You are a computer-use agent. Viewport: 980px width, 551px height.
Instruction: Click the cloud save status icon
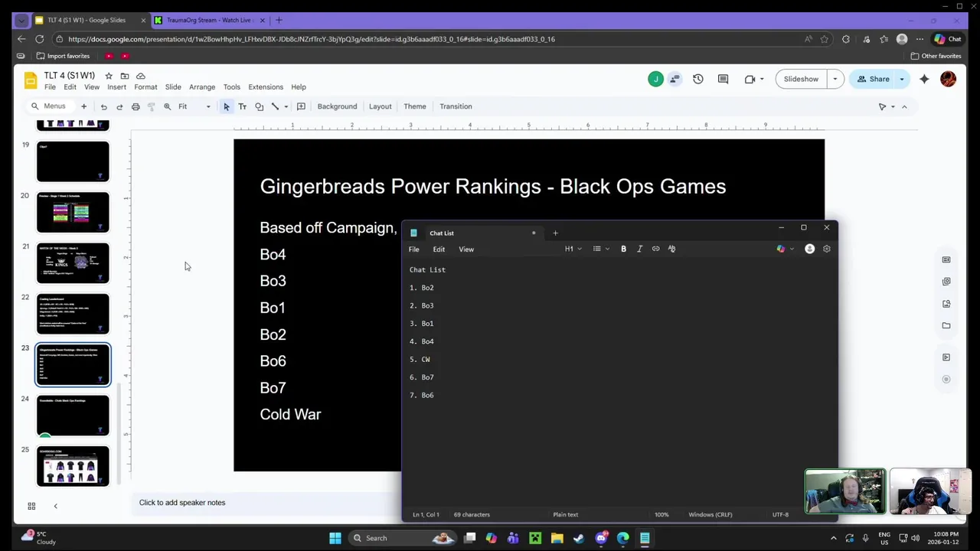(141, 76)
